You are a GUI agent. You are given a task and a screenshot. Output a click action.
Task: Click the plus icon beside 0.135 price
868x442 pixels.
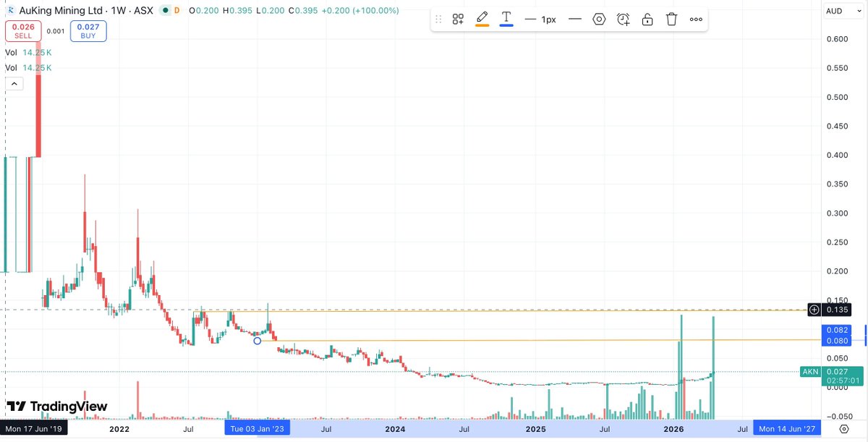pyautogui.click(x=814, y=310)
